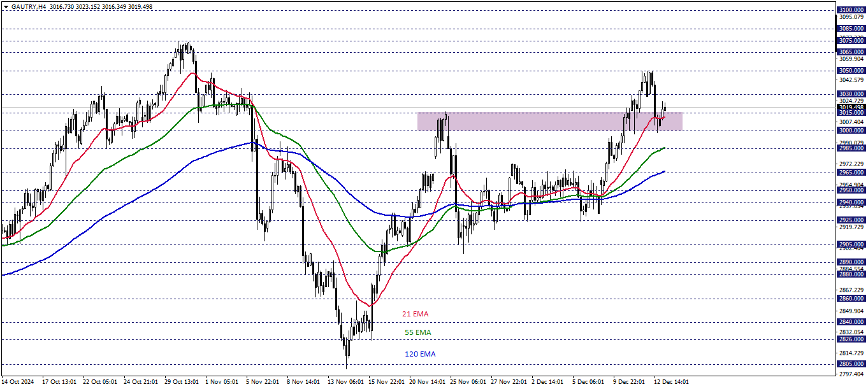
Task: Select the 2880.000 price level label
Action: pos(851,274)
